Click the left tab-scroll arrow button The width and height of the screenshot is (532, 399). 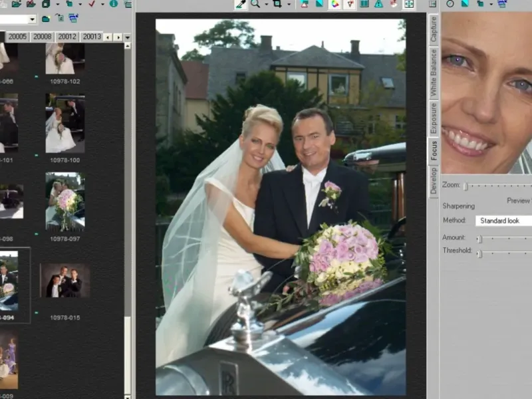[x=108, y=37]
